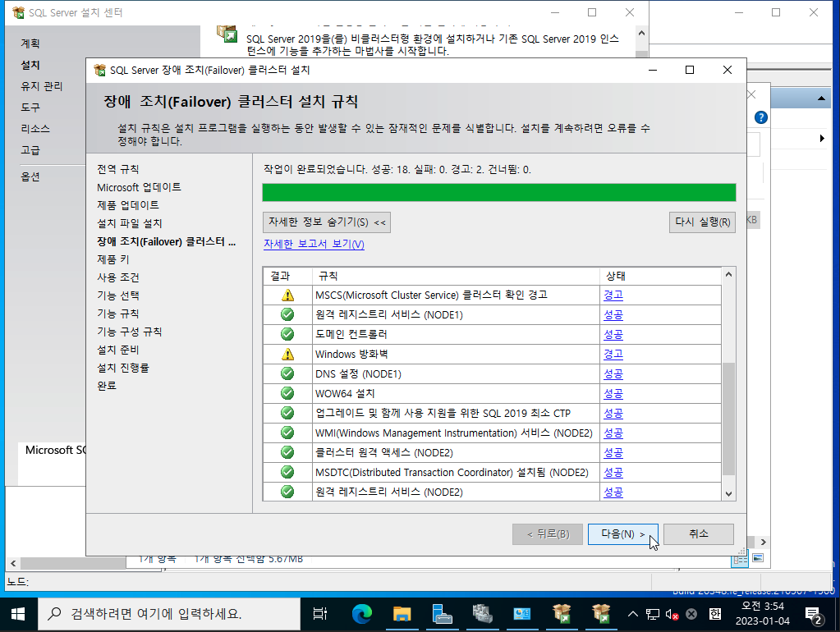Viewport: 840px width, 632px height.
Task: Click the 기능 선택 wizard step
Action: tap(118, 295)
